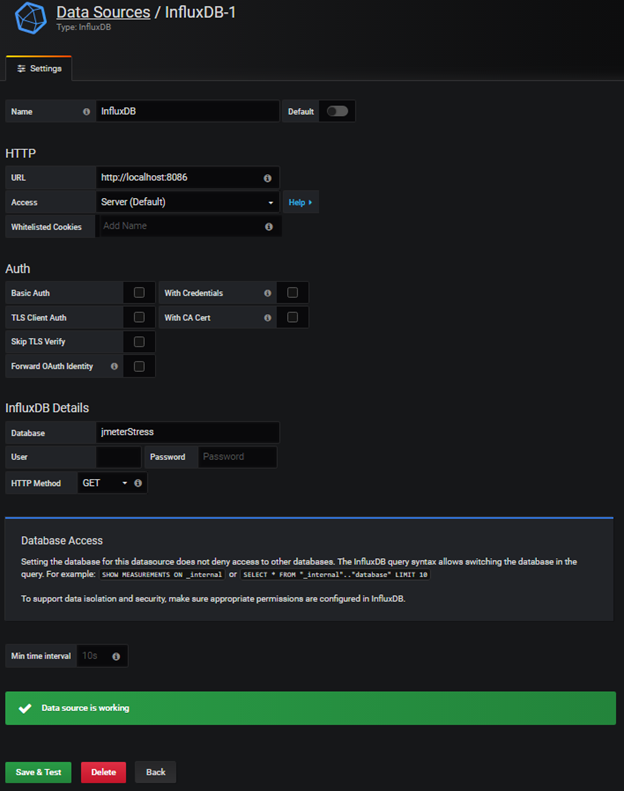
Task: Click the With CA Cert info icon
Action: click(267, 318)
